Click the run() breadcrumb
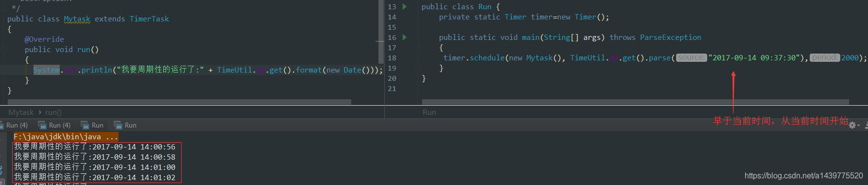868x185 pixels. pyautogui.click(x=53, y=112)
